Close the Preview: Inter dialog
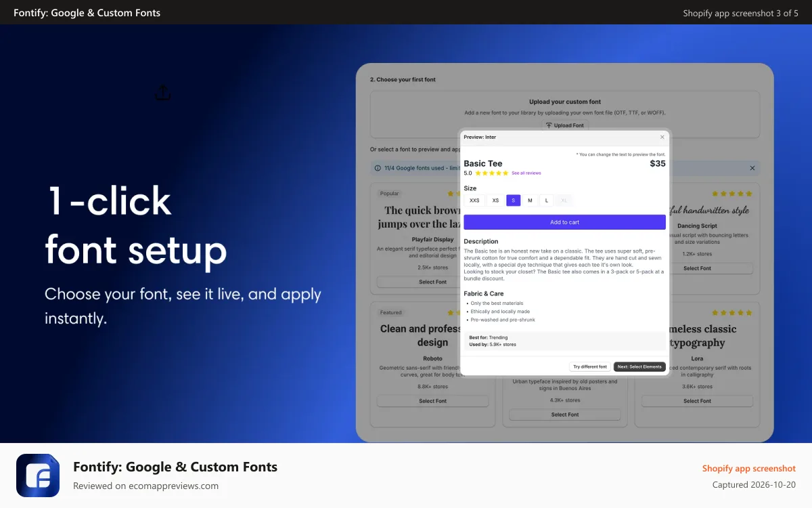This screenshot has height=508, width=812. click(x=662, y=137)
